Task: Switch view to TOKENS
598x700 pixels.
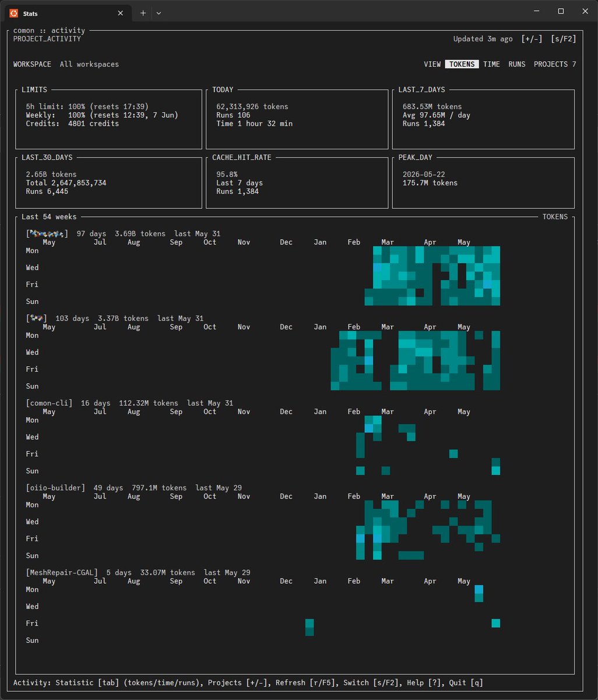Action: (x=462, y=64)
